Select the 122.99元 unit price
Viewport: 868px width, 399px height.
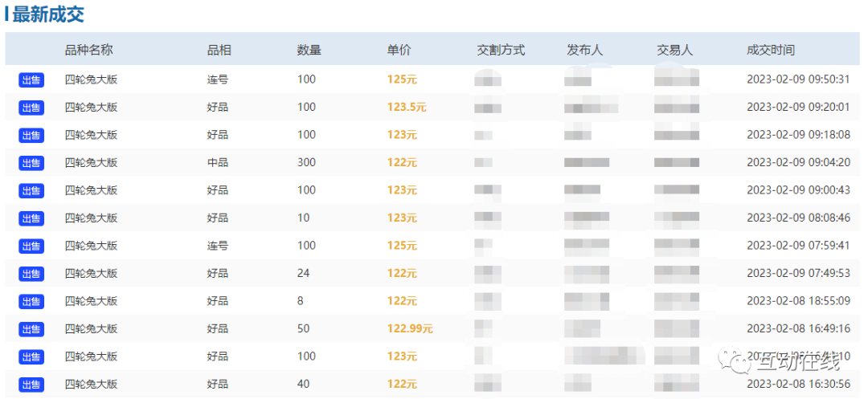(x=410, y=329)
